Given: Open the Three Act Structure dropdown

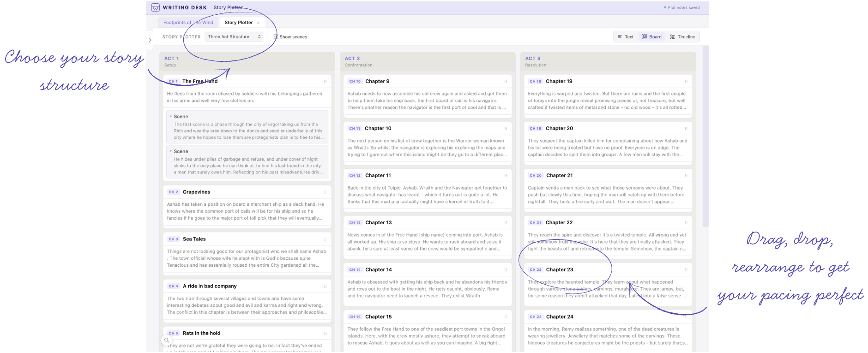Looking at the screenshot, I should pyautogui.click(x=234, y=37).
